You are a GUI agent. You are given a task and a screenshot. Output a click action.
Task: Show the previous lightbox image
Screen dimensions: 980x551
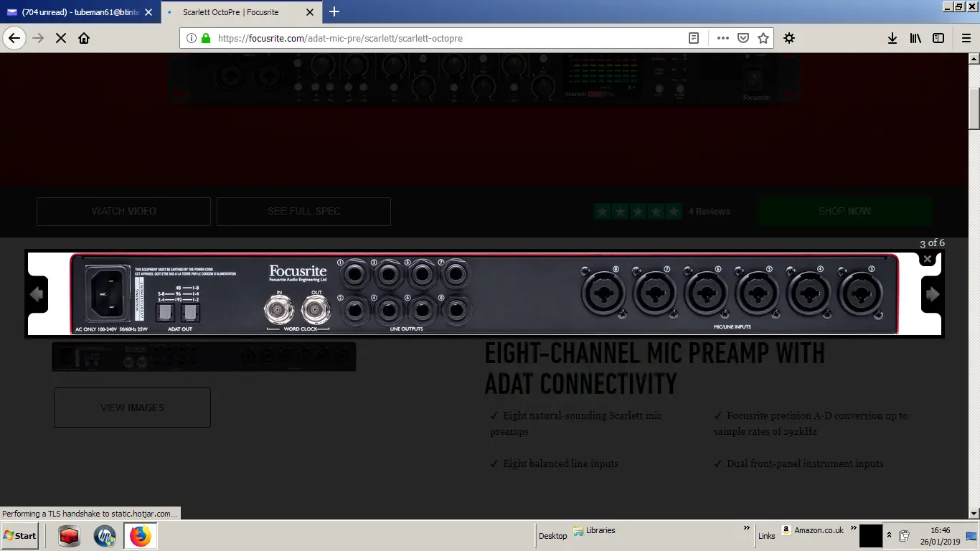click(x=37, y=294)
